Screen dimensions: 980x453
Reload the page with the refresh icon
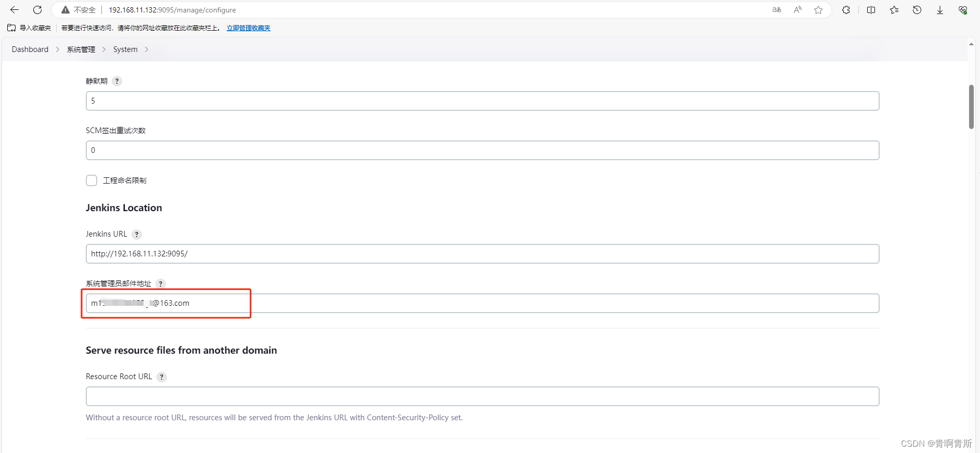(37, 10)
